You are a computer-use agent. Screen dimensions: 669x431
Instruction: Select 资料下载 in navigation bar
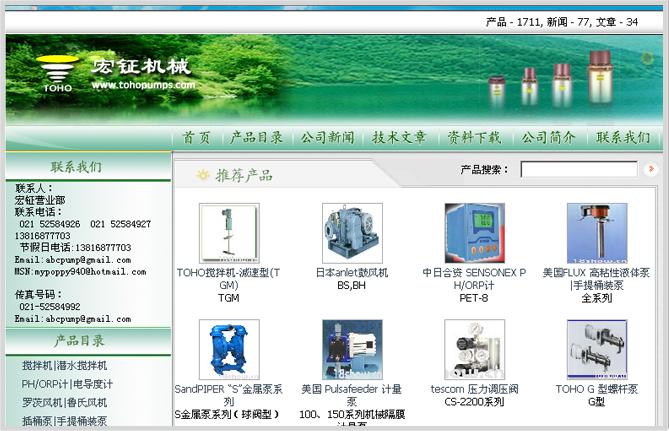[474, 137]
